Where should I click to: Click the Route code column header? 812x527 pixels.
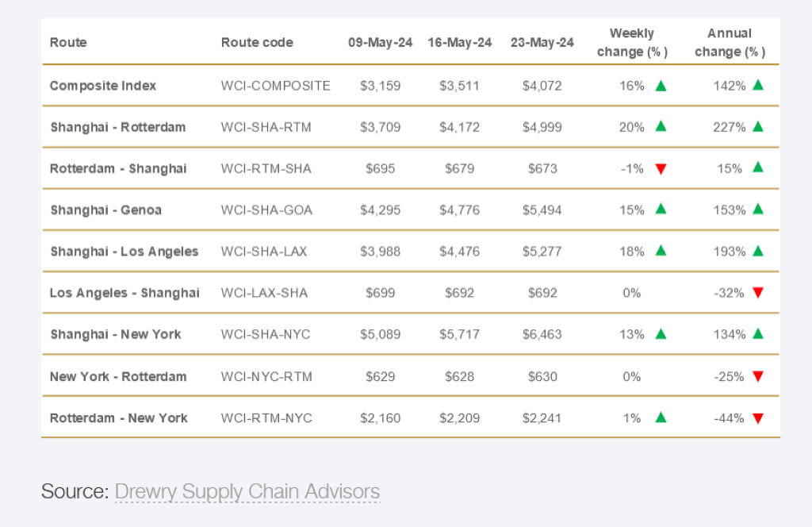[x=257, y=43]
